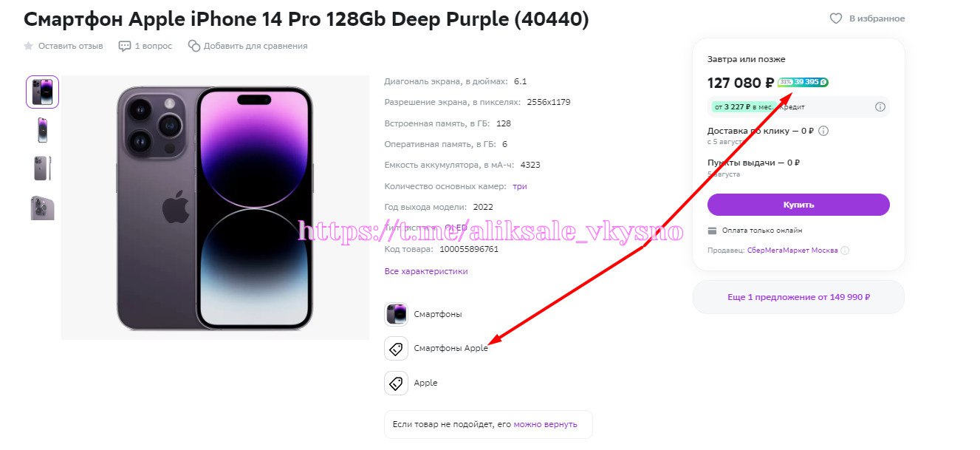Open the Все характеристики link
Screen dimensions: 980x450
tap(426, 271)
